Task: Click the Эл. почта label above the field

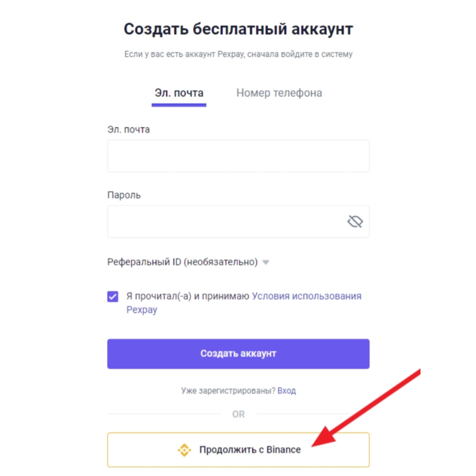Action: (129, 130)
